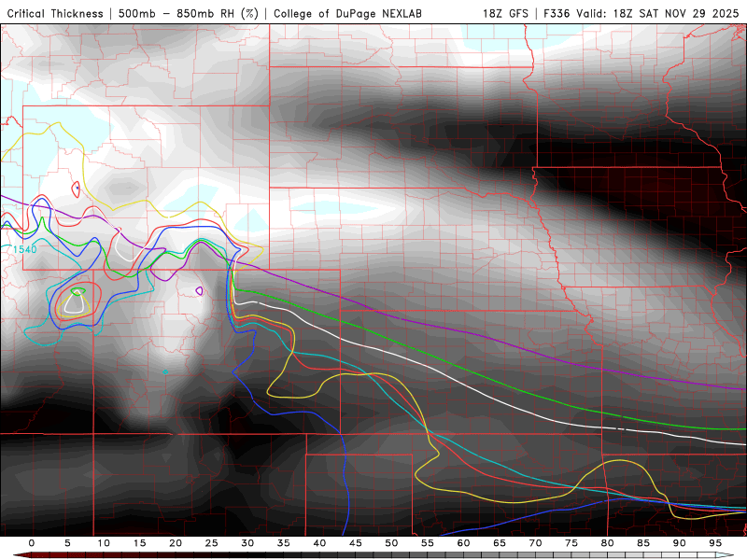Click "College of DuPage NEXLAB" header text
This screenshot has width=747, height=560.
click(x=347, y=13)
